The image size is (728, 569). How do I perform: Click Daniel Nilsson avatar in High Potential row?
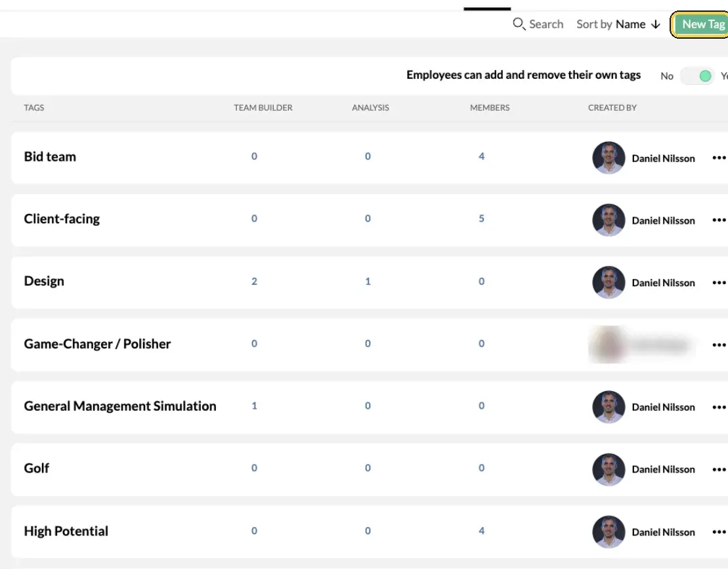[x=609, y=532]
